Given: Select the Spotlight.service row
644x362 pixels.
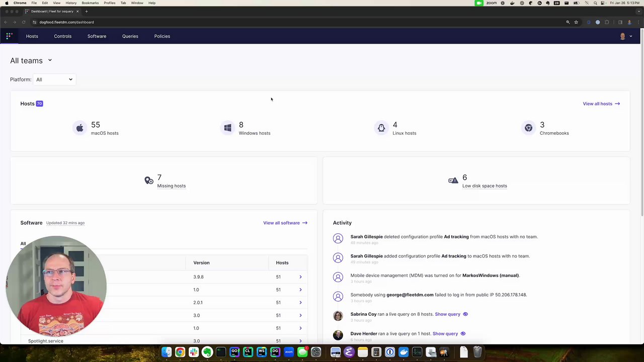Looking at the screenshot, I should (164, 341).
